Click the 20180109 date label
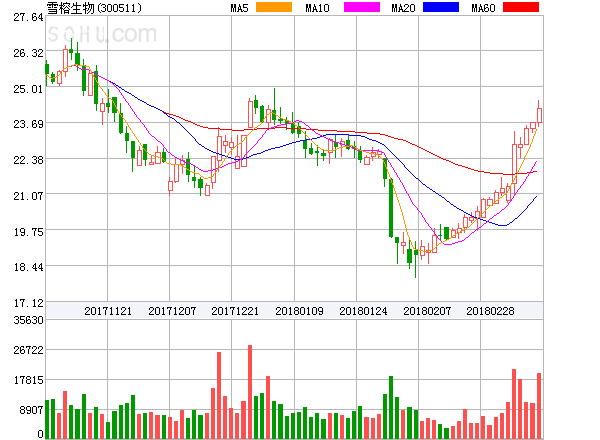 (299, 311)
